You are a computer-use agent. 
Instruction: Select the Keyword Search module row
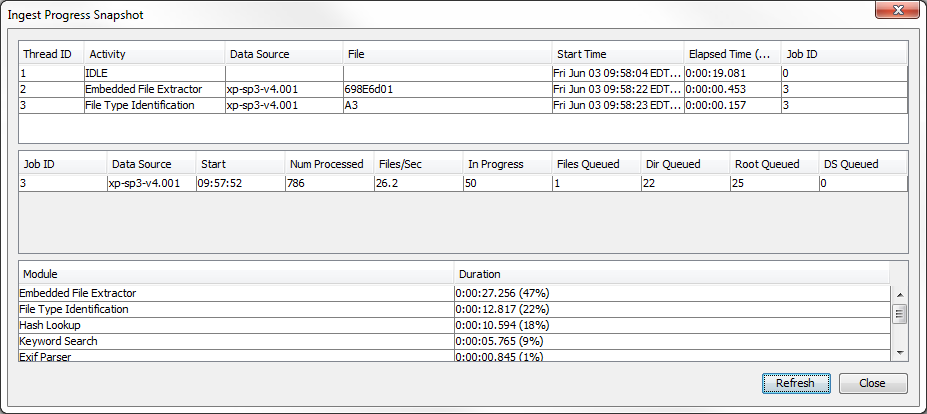tap(236, 341)
